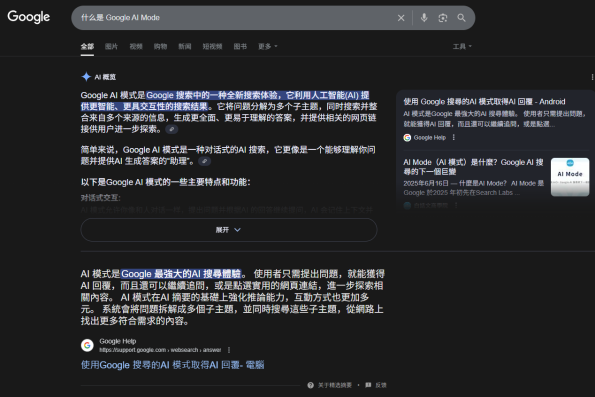Click the highlighted text Google 最強大的AI 搜尋體驗
595x397 pixels.
click(x=181, y=274)
